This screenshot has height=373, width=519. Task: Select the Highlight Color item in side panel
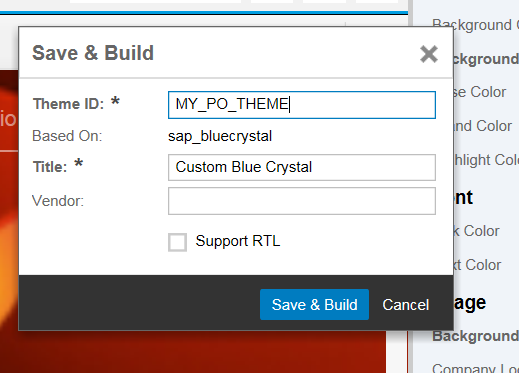[486, 160]
